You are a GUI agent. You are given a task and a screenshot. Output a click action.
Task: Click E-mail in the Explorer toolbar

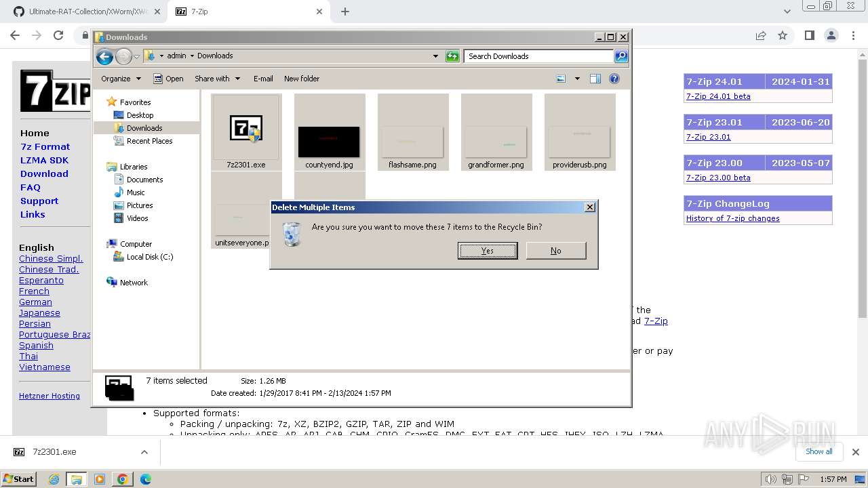point(263,79)
